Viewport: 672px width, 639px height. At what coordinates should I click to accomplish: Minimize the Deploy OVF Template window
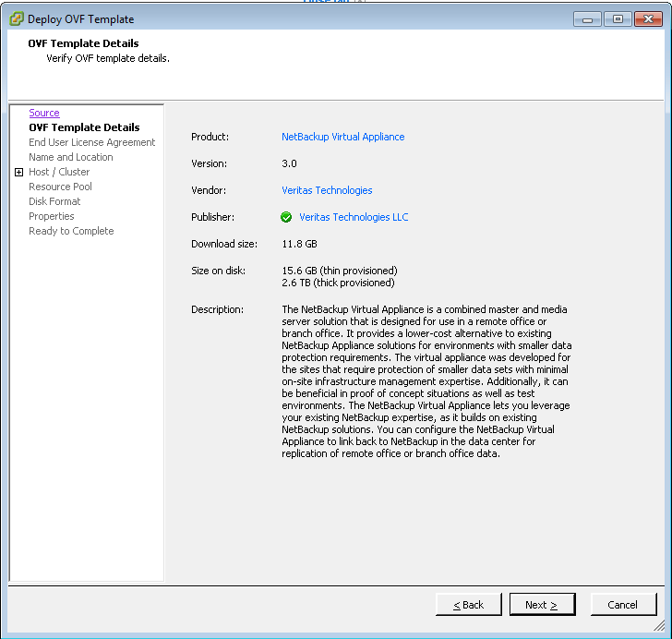click(588, 19)
